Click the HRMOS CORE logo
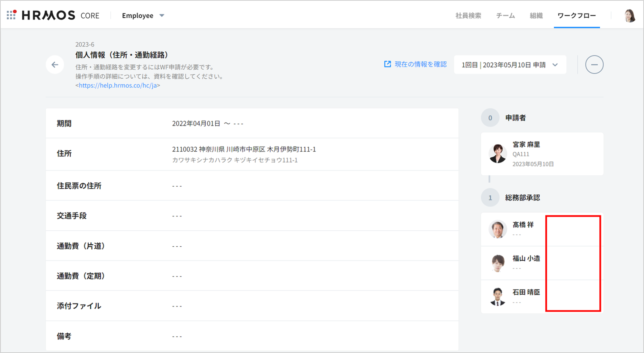 [x=60, y=15]
